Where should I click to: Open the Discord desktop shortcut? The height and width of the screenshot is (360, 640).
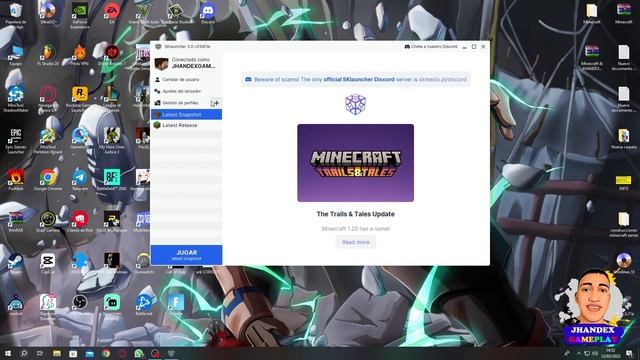coord(208,13)
